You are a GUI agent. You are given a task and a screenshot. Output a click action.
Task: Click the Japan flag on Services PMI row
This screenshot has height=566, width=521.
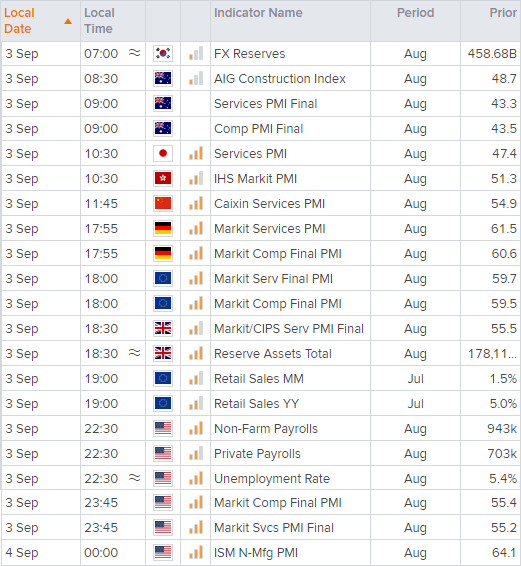point(163,153)
